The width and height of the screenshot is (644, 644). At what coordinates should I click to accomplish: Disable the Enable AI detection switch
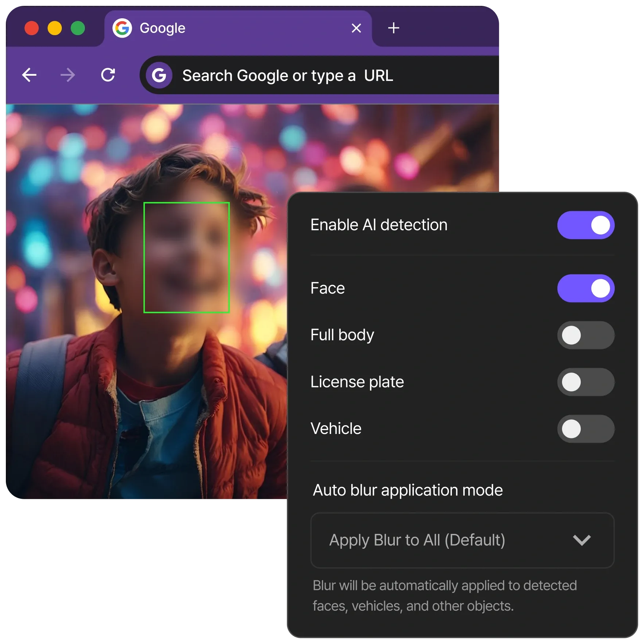click(585, 225)
